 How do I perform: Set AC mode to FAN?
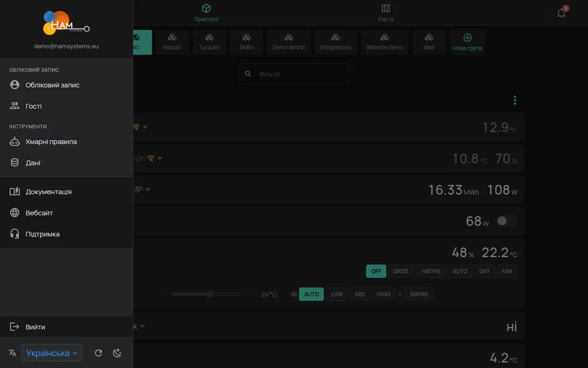(507, 271)
